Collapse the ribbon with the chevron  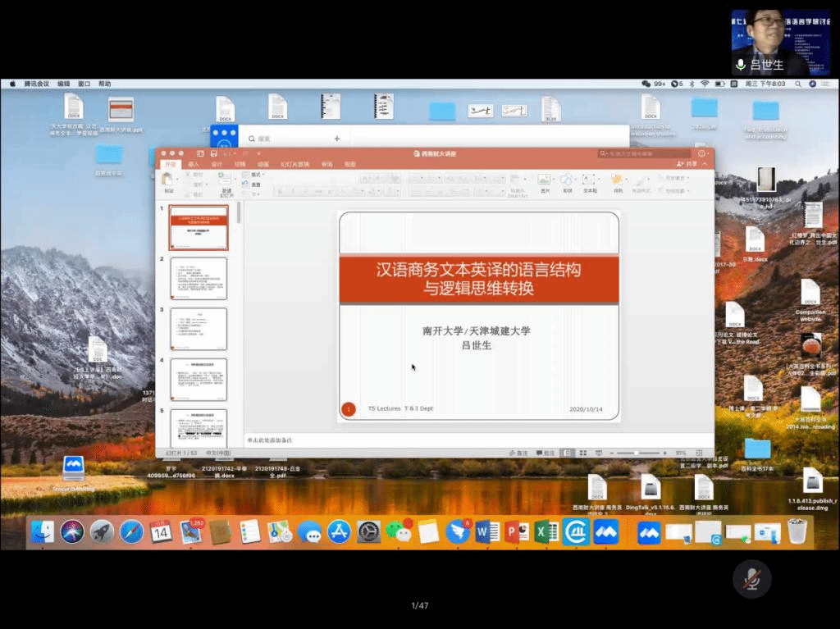coord(705,164)
